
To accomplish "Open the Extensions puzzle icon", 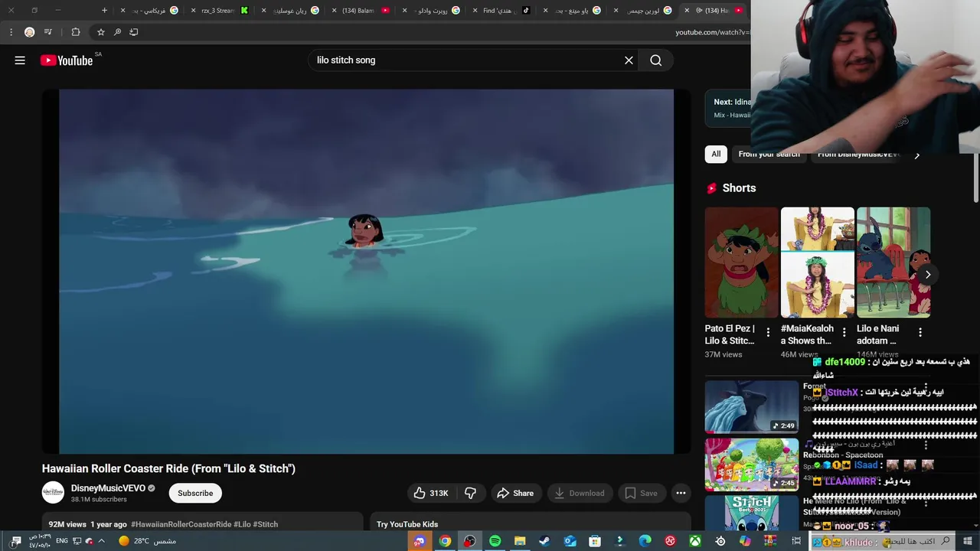I will [x=76, y=32].
